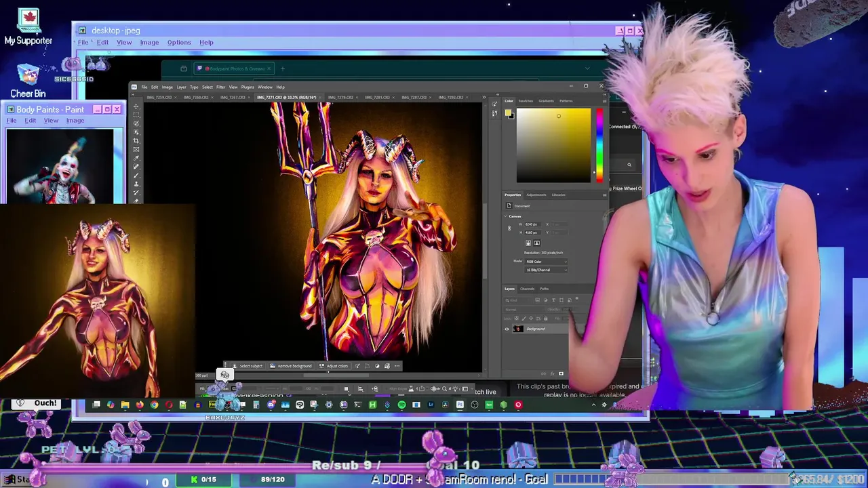Click the Photoshop Ps logo icon
Screen dimensions: 868x488
pos(134,87)
